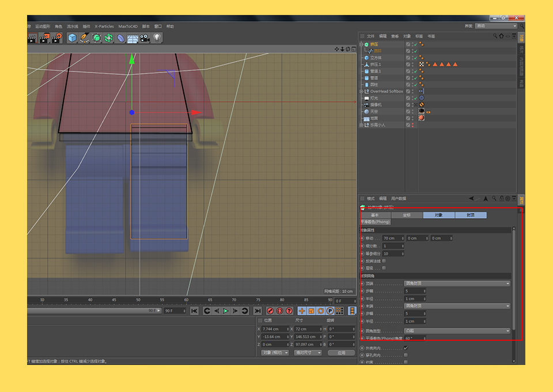The height and width of the screenshot is (392, 553).
Task: Open 运动图形 menu
Action: pos(43,26)
